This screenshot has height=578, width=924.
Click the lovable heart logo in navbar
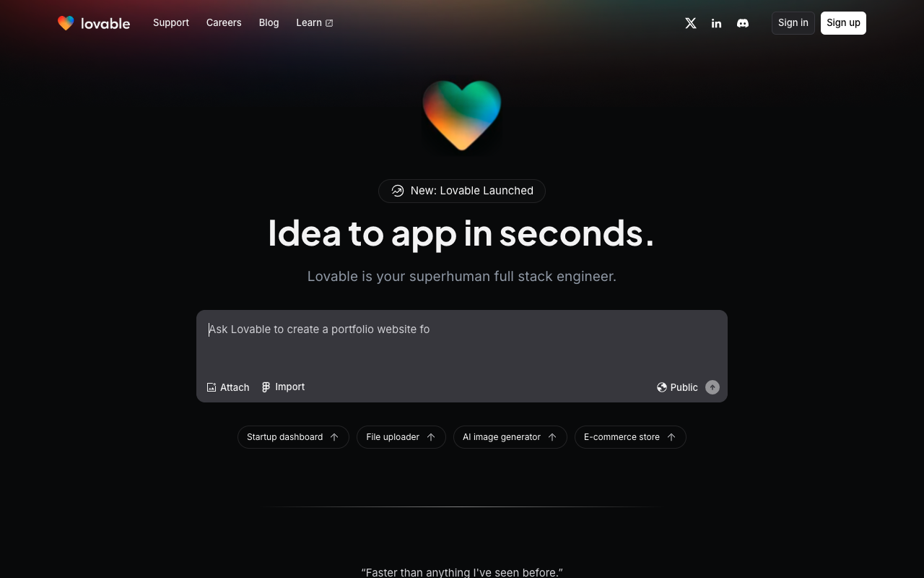66,23
